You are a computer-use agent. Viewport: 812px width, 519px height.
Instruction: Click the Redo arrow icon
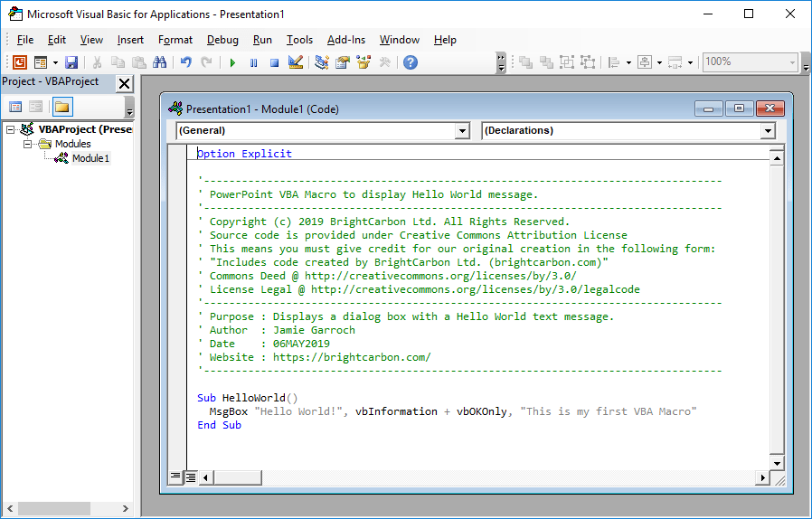coord(207,62)
